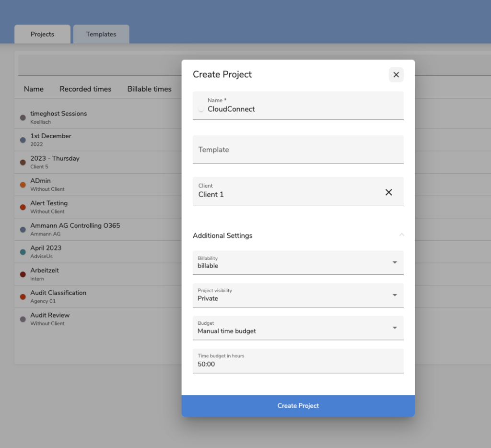Click the Template field

298,150
